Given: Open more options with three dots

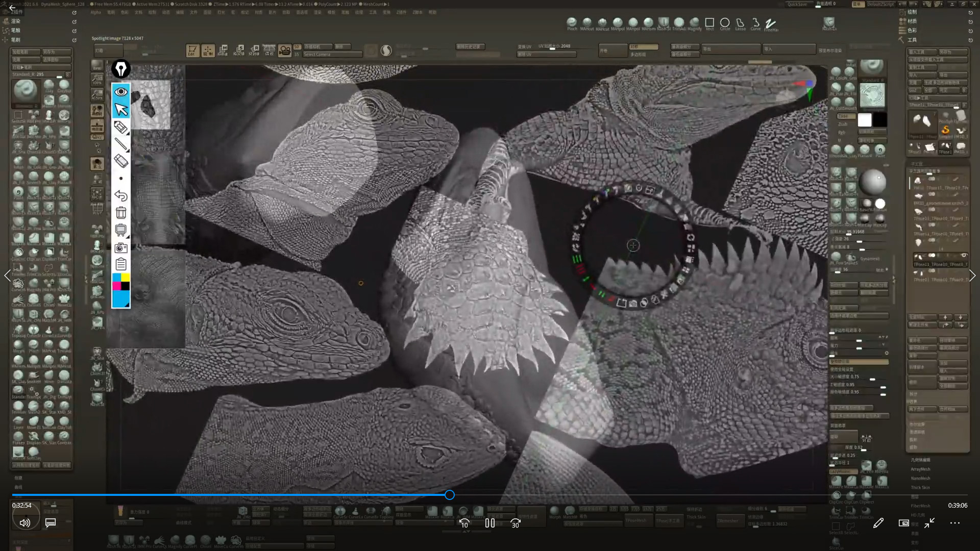Looking at the screenshot, I should [955, 523].
